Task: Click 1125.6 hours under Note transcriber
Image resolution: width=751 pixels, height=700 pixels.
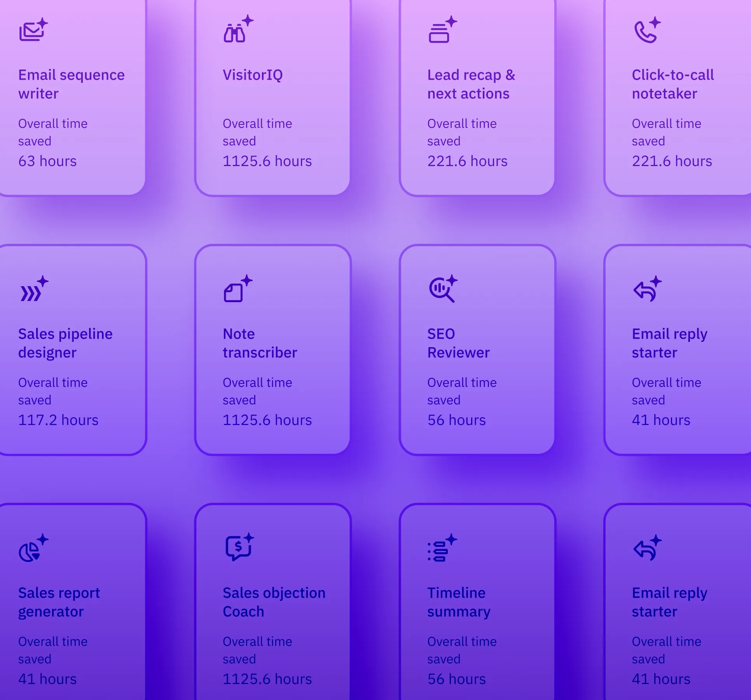Action: tap(267, 420)
